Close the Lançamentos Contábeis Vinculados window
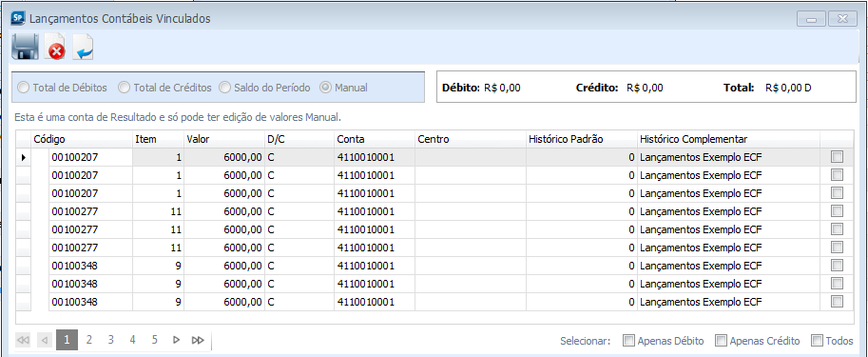 [843, 19]
